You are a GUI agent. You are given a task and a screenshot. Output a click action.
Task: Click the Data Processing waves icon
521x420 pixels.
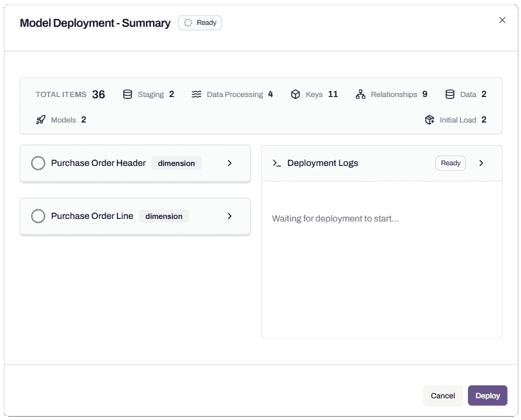tap(197, 94)
